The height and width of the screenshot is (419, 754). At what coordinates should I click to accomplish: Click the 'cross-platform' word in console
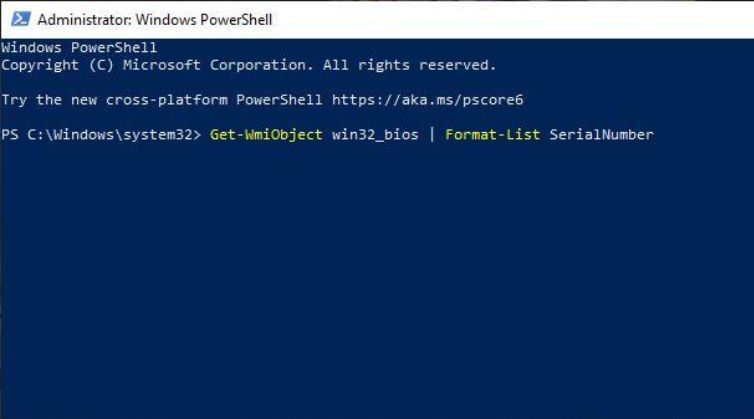pyautogui.click(x=166, y=100)
